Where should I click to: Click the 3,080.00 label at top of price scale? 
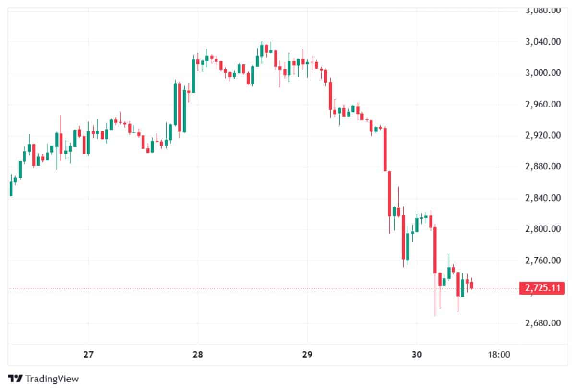[543, 11]
